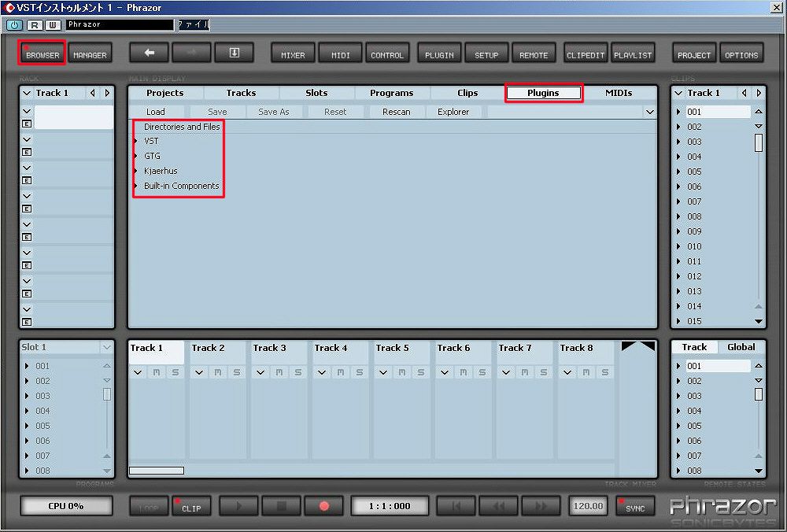Toggle the plugin power button

[14, 24]
